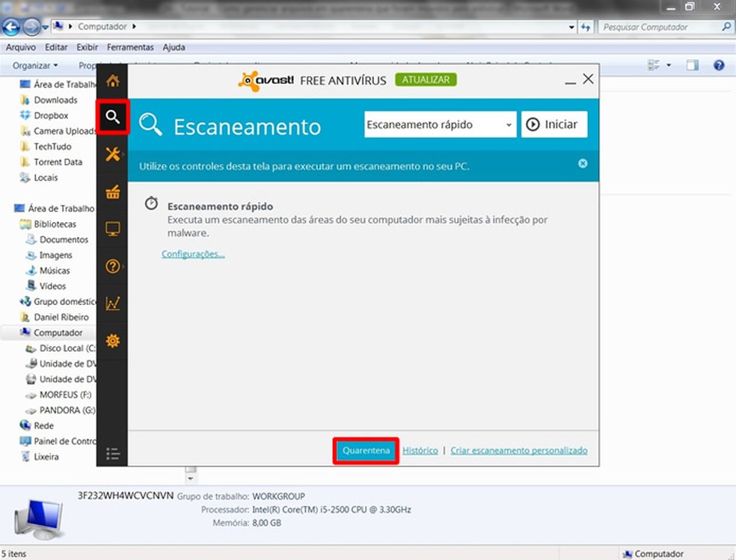Toggle Explorer preview pane icon
This screenshot has height=560, width=736.
tap(693, 65)
